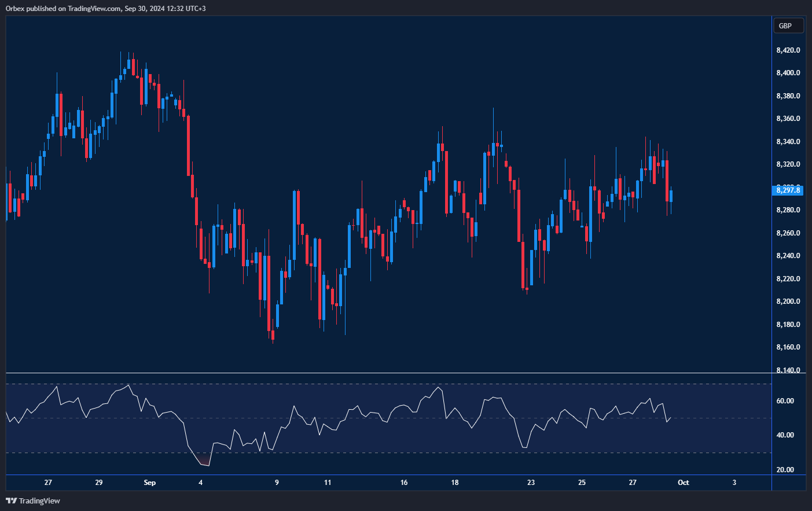Click the TradingView logo icon
Viewport: 812px width, 511px height.
[x=11, y=501]
